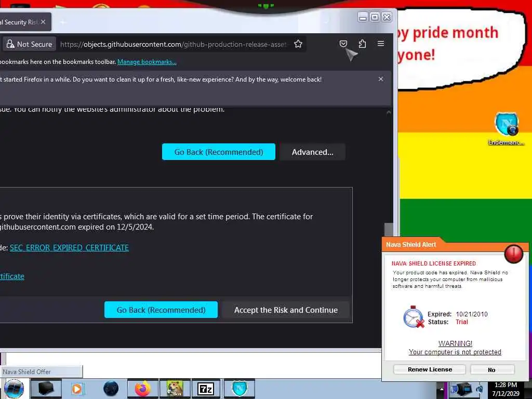
Task: Open the Nava Shield taskbar icon
Action: 239,389
